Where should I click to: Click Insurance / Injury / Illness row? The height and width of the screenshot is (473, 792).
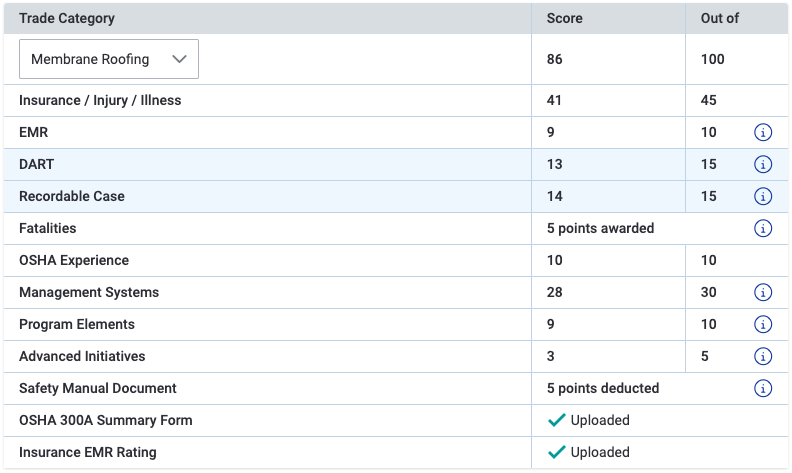396,100
